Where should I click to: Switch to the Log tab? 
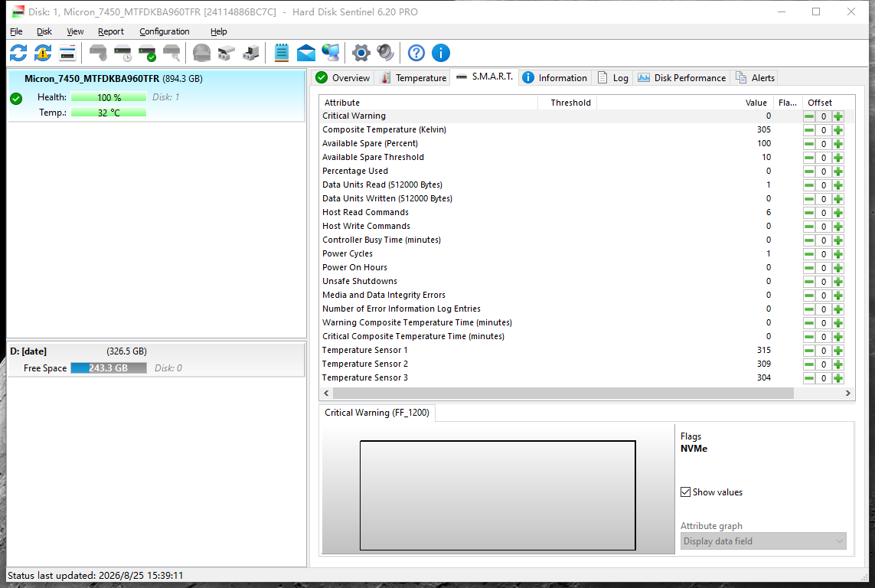(x=612, y=77)
